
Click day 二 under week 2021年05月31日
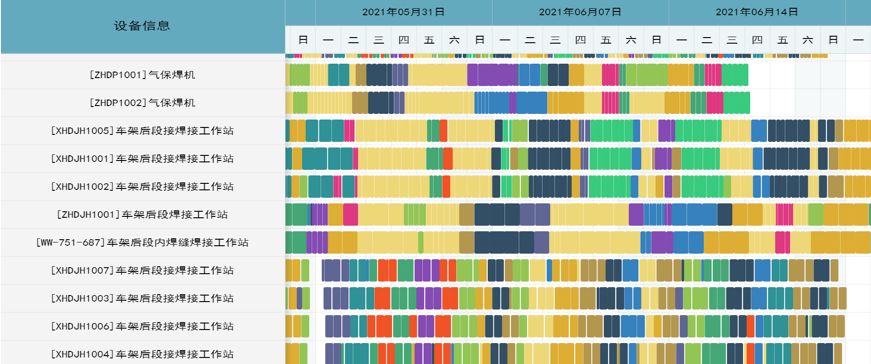coord(353,39)
